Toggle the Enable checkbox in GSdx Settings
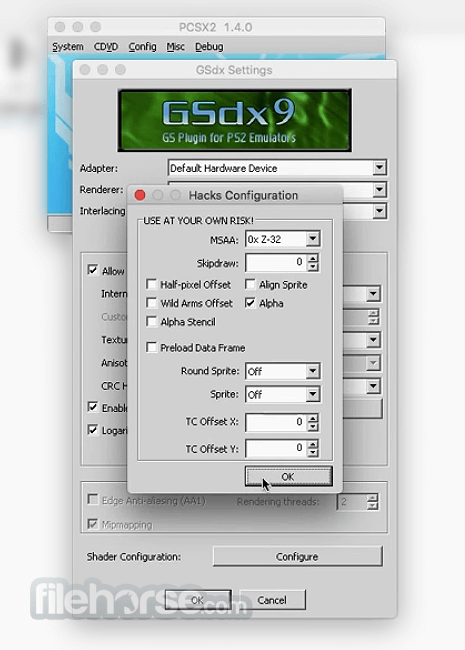The width and height of the screenshot is (465, 650). 92,407
